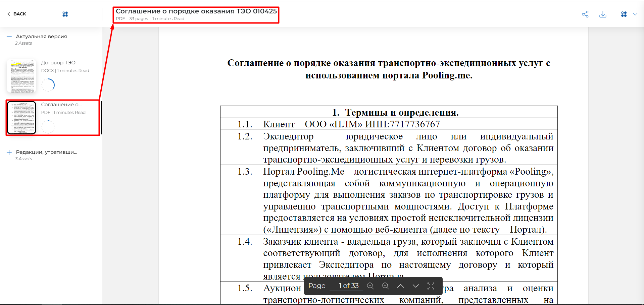Click the progress circle under Соглашение о...
This screenshot has width=644, height=305.
tap(48, 127)
